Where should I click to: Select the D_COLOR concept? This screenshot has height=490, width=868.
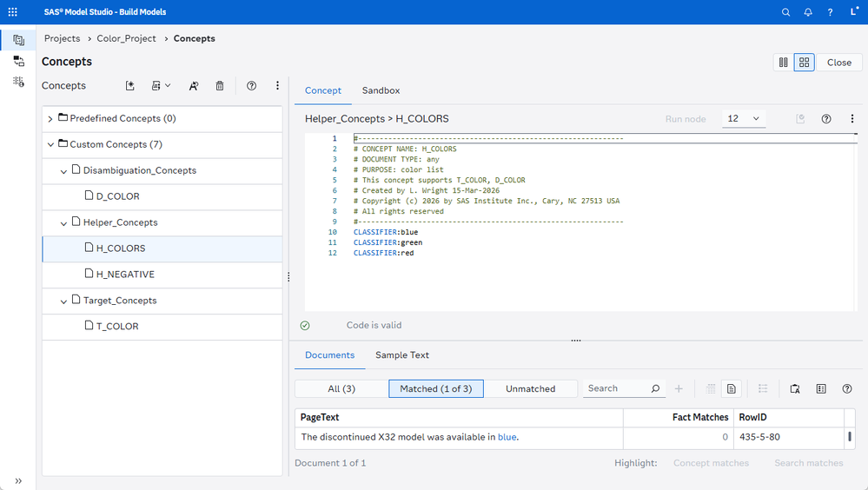162,196
